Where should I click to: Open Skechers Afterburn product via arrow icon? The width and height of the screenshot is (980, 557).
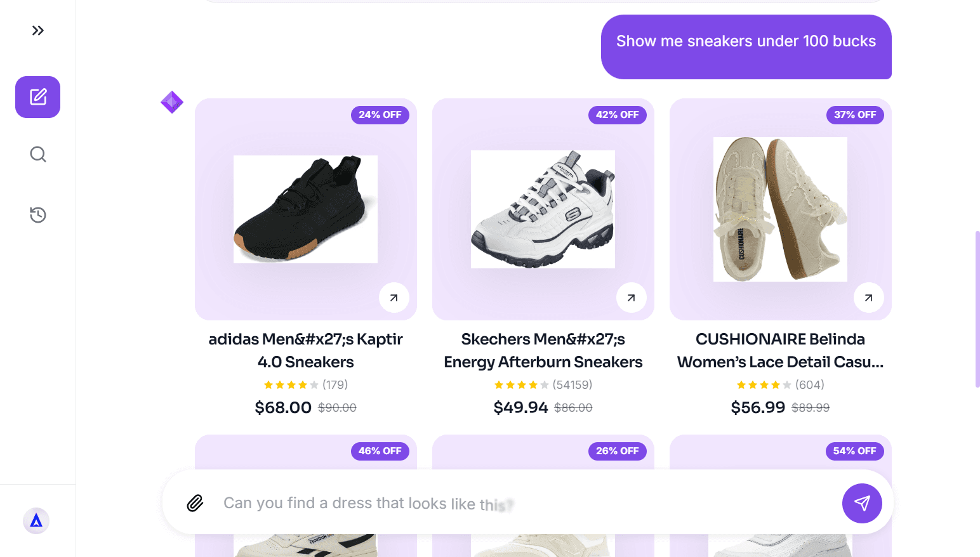(632, 298)
